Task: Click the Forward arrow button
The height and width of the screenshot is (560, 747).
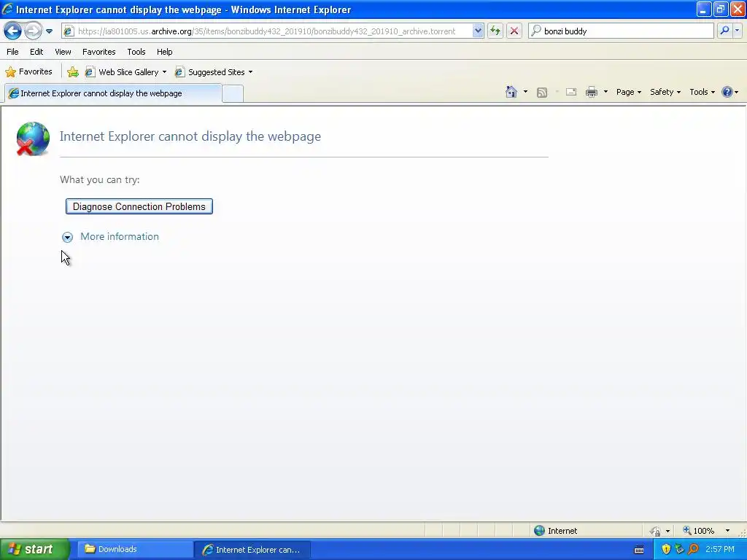Action: pyautogui.click(x=33, y=31)
